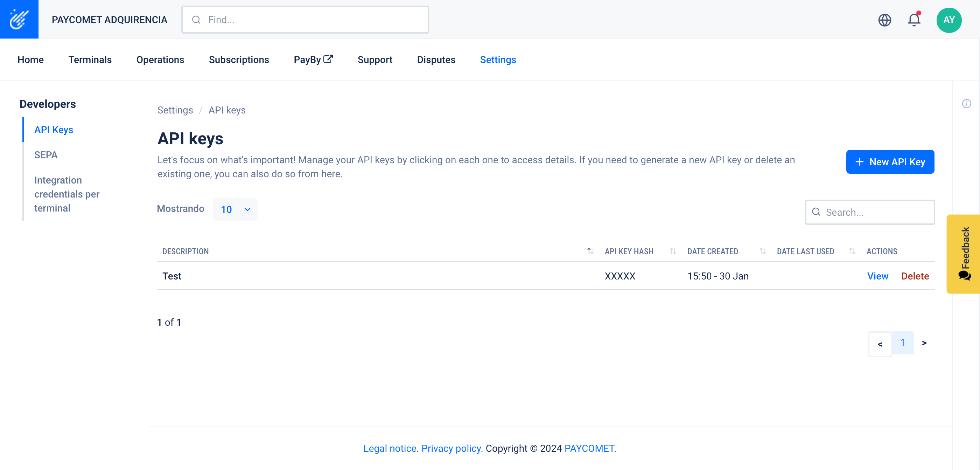Select page 1 in pagination

coord(902,343)
